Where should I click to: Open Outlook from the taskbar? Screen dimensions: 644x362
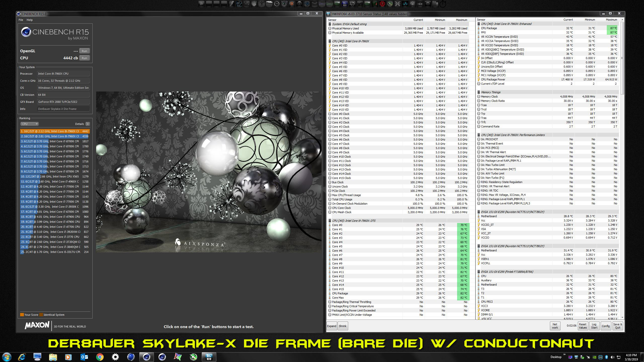[84, 357]
